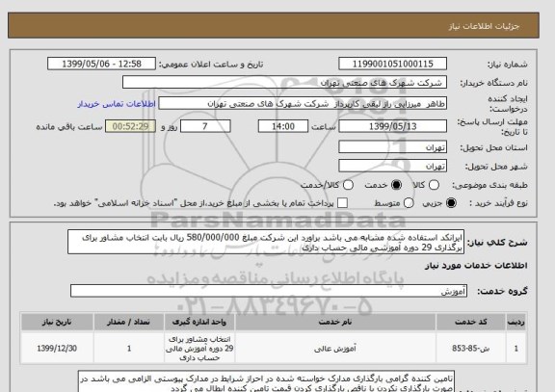Image resolution: width=555 pixels, height=392 pixels.
Task: Click the announcement date field 1399/05/06 - 12:58
Action: (x=101, y=64)
